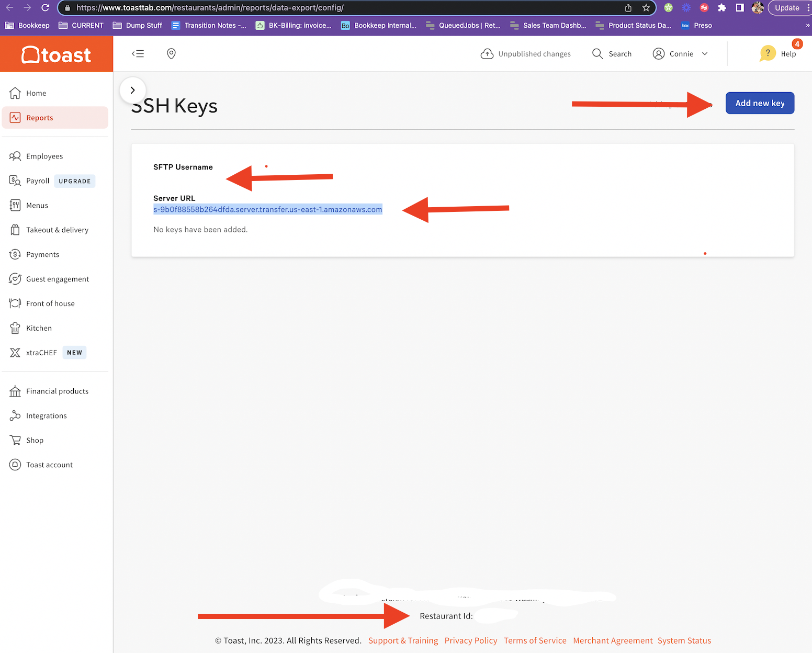Open Search in the top bar
Screen dimensions: 812x653
point(612,53)
